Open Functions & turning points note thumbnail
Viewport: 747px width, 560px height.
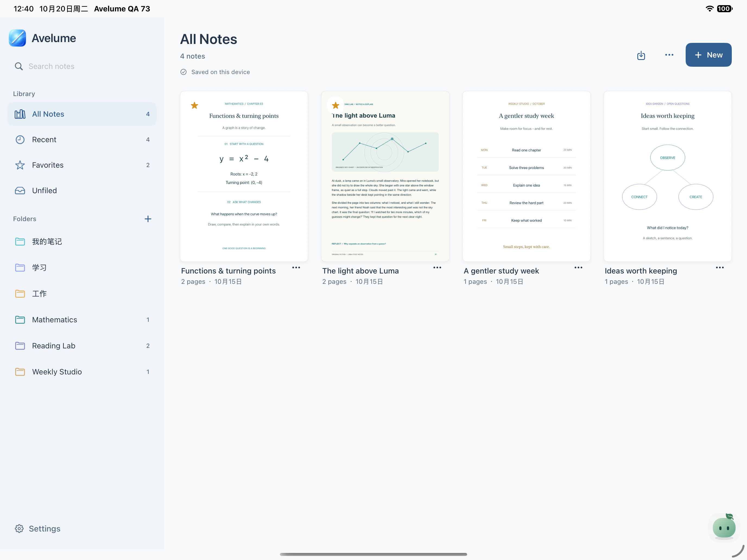tap(244, 176)
